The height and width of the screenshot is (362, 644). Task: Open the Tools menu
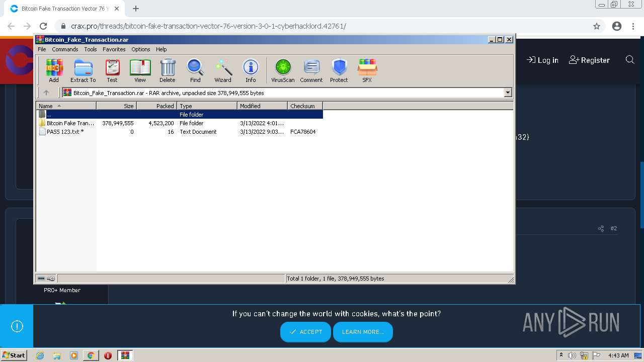[91, 49]
